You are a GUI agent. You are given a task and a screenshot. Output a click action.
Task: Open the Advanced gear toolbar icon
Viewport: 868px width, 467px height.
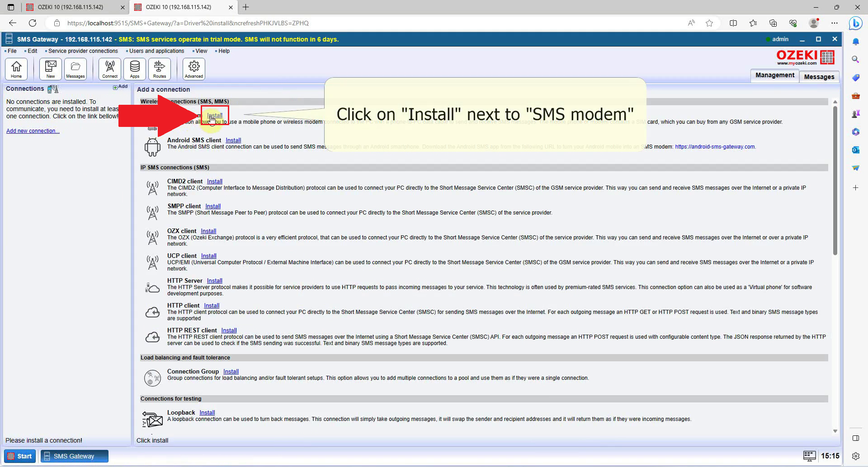(x=194, y=69)
